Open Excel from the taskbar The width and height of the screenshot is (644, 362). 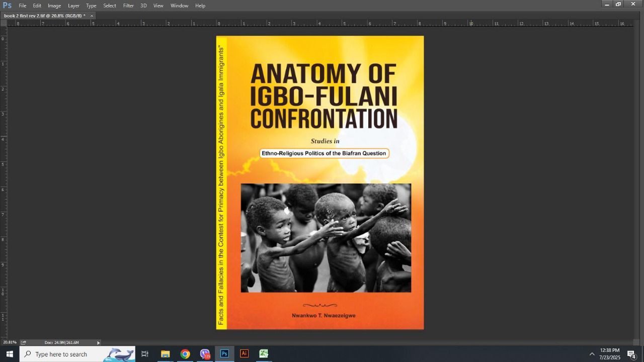click(x=264, y=354)
